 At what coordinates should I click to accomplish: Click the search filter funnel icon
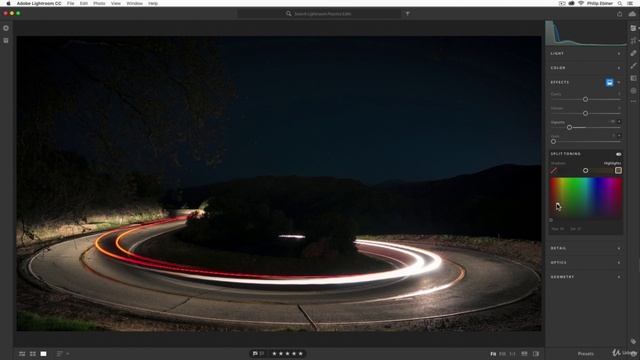click(407, 13)
